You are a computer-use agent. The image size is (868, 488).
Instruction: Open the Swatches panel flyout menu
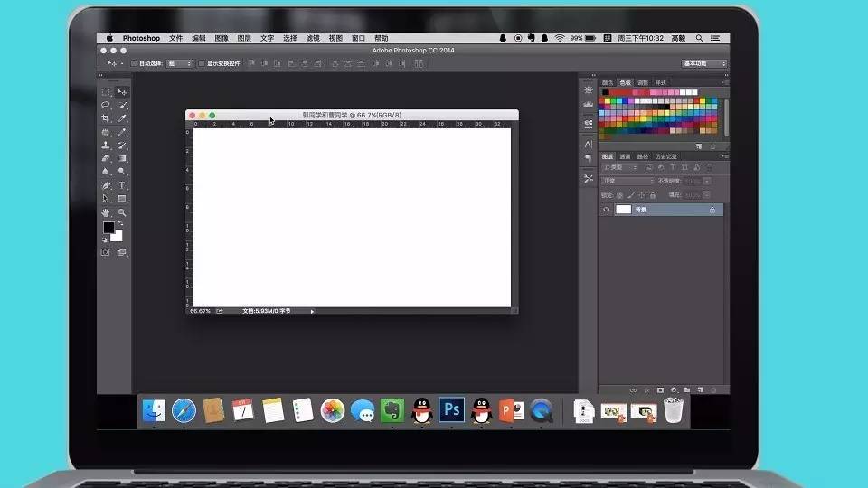point(724,82)
